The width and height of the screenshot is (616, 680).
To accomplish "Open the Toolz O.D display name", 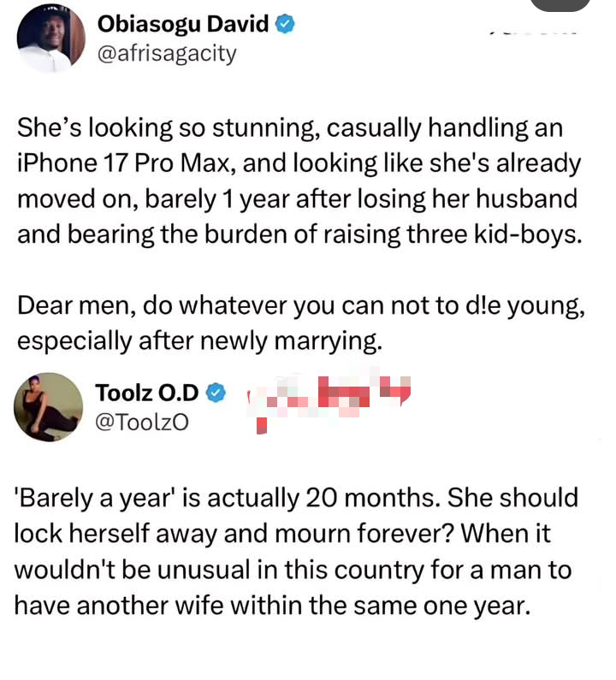I will click(x=147, y=393).
